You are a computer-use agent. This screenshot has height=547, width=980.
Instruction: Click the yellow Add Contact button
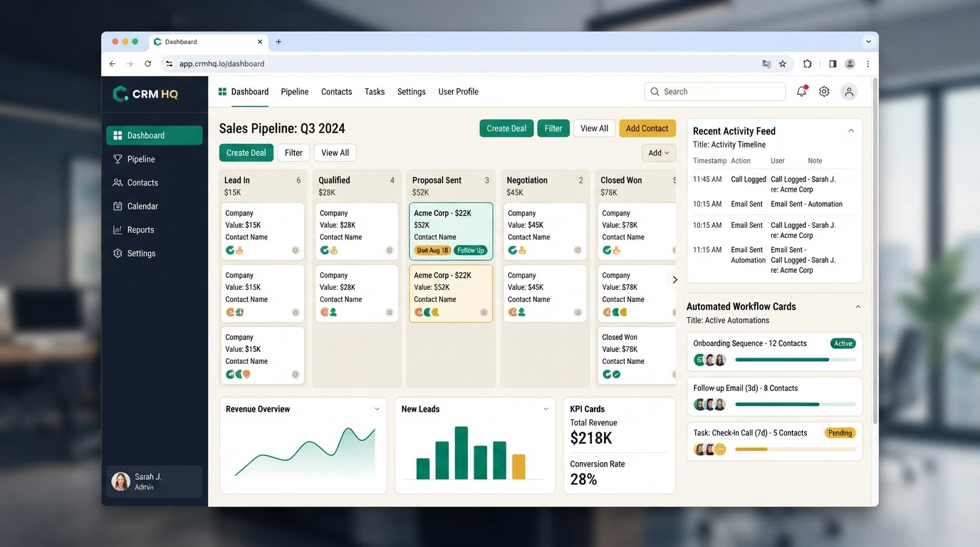click(x=647, y=128)
